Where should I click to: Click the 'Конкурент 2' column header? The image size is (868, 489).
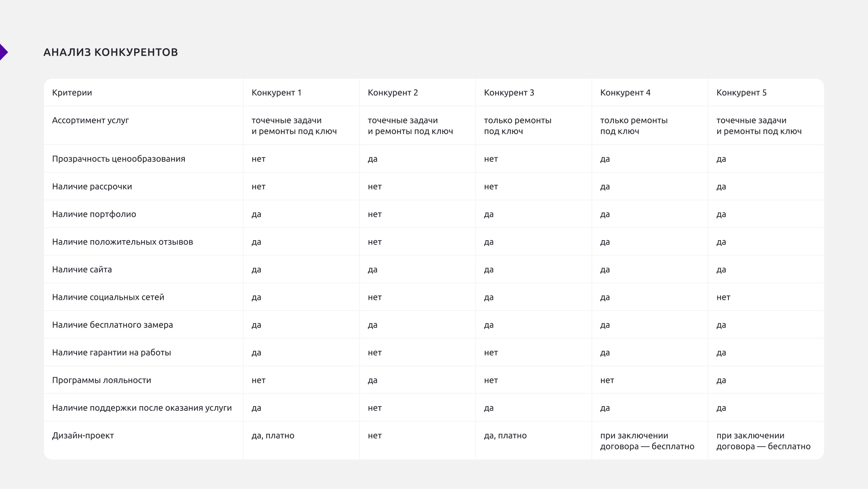click(x=393, y=93)
